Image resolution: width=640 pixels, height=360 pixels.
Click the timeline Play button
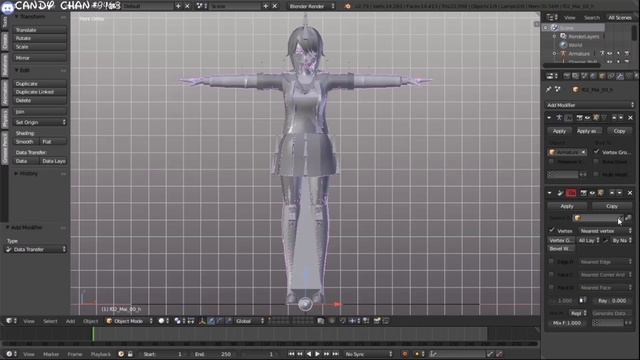click(317, 354)
